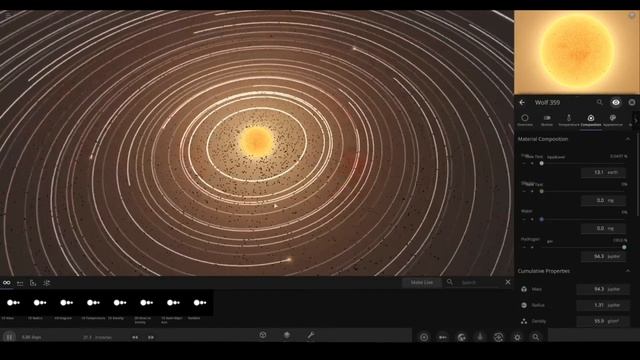Viewport: 640px width, 360px height.
Task: Open the circular icon in bottom center toolbar
Action: [263, 335]
